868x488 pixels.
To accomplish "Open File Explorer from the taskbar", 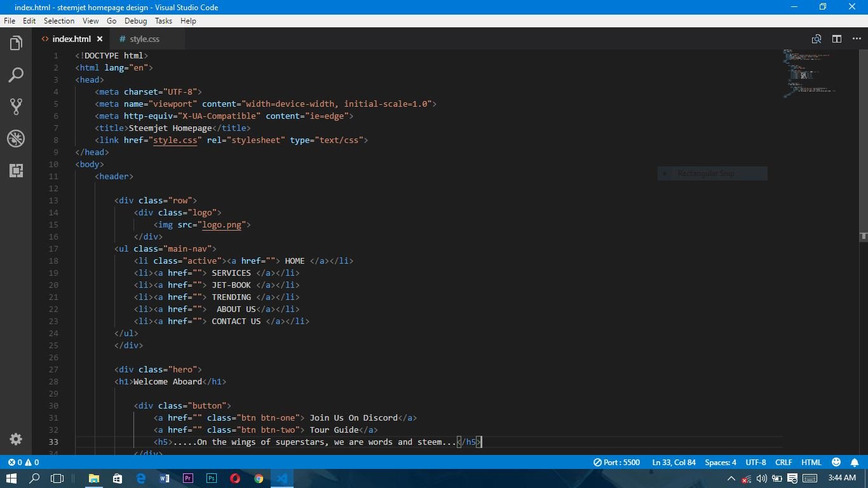I will pos(94,478).
